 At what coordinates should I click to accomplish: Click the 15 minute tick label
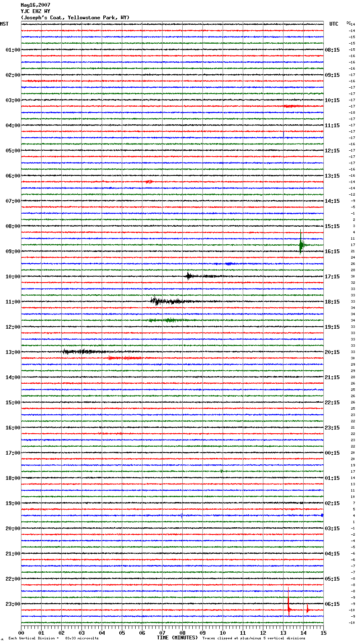(x=323, y=633)
